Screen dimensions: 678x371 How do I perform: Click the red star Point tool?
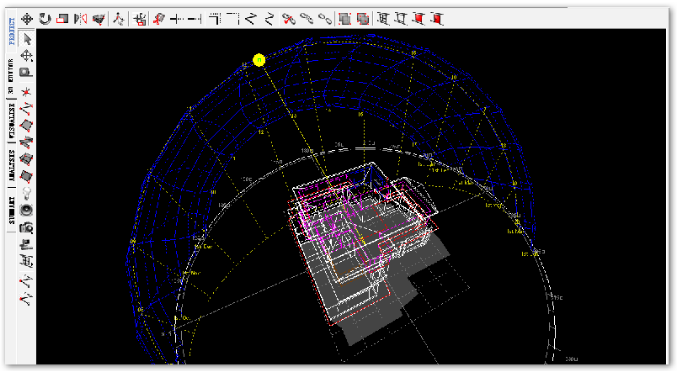coord(27,92)
